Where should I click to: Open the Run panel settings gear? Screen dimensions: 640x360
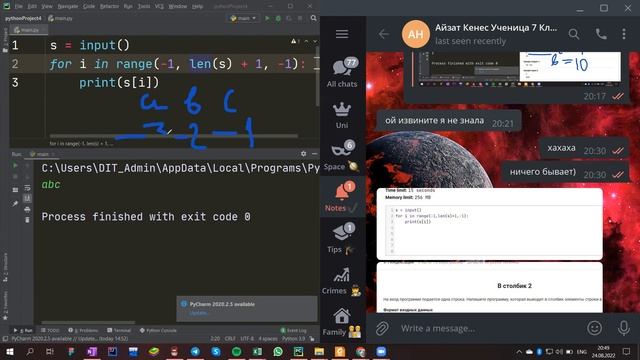[303, 153]
